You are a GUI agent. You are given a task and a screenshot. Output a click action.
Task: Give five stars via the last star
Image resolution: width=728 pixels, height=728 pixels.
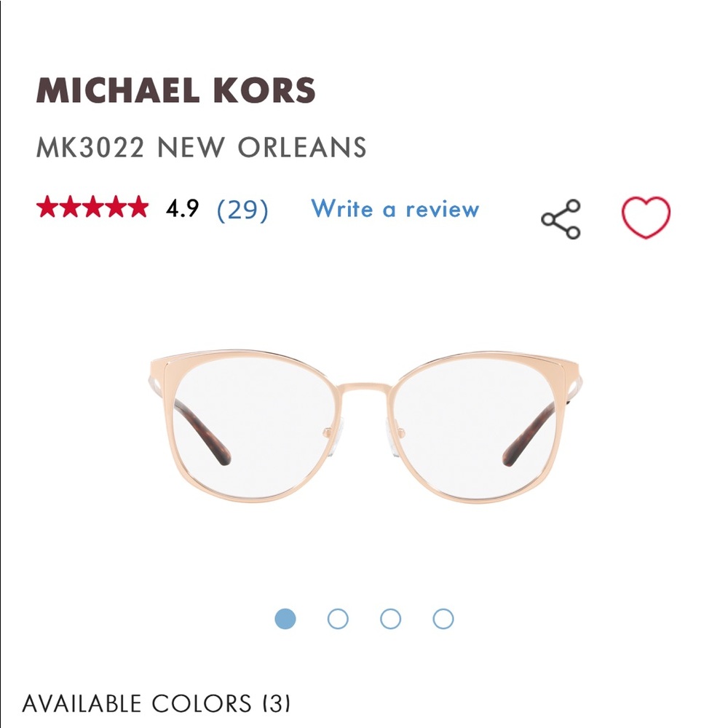pyautogui.click(x=139, y=211)
